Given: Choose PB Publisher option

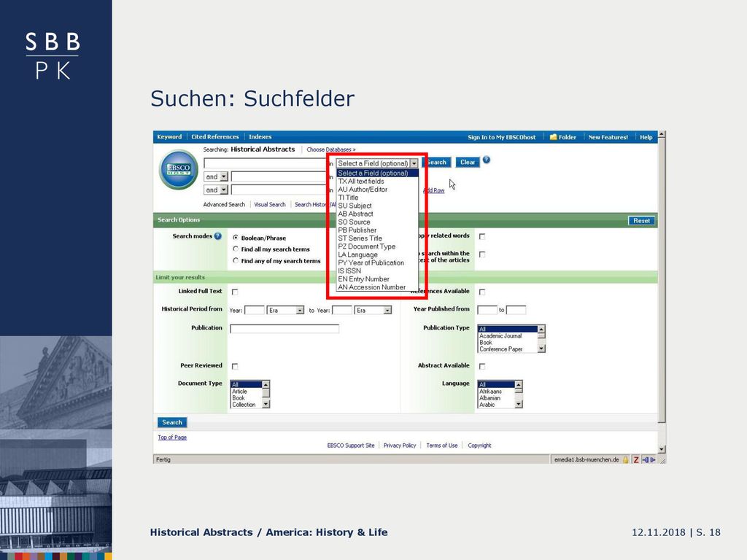Looking at the screenshot, I should click(x=377, y=230).
